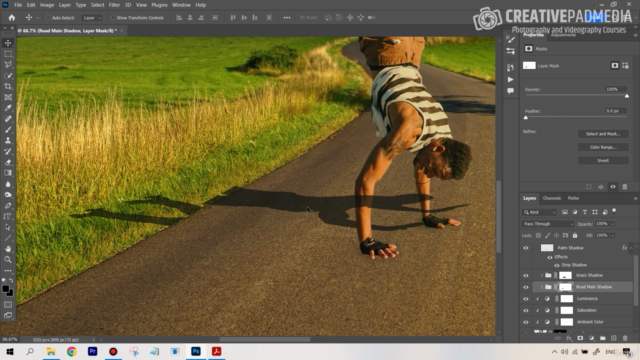The height and width of the screenshot is (360, 640).
Task: Toggle Auto-Select checkbox
Action: pyautogui.click(x=48, y=18)
